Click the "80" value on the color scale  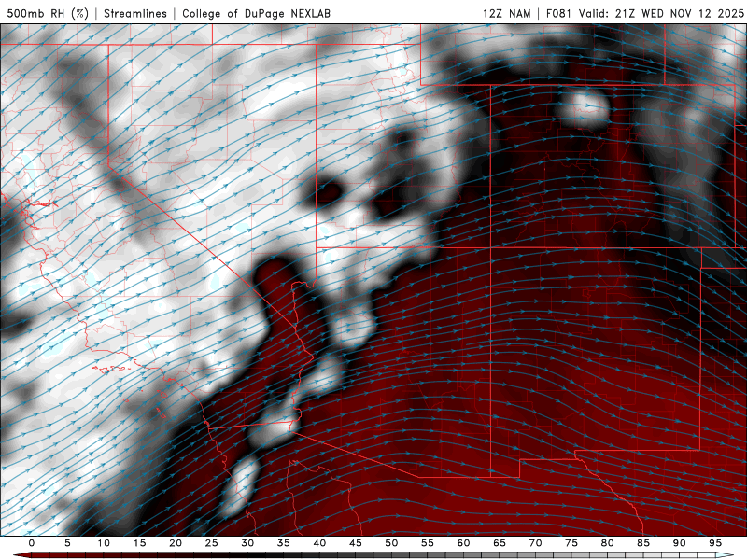tap(607, 543)
